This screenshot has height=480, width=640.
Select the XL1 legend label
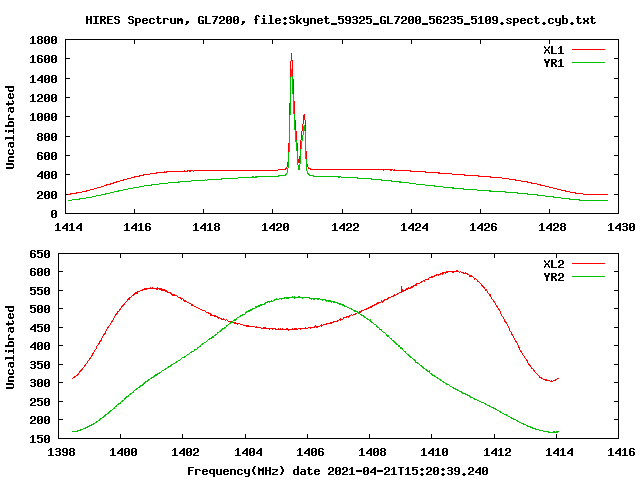tap(553, 49)
